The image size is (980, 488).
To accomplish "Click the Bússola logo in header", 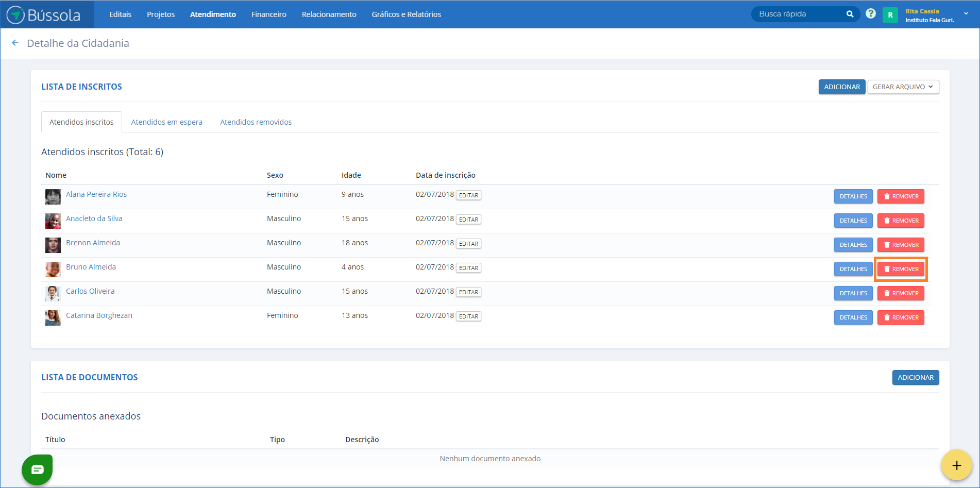I will pyautogui.click(x=44, y=15).
